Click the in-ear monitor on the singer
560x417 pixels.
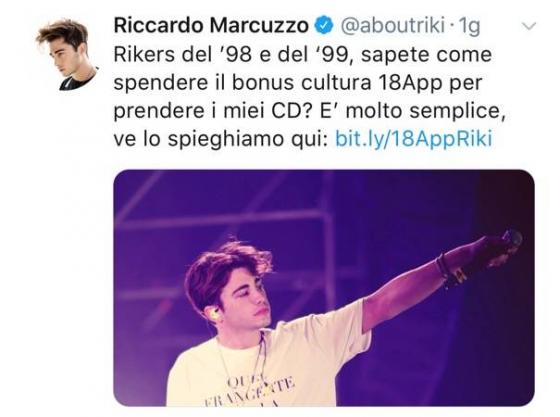214,313
